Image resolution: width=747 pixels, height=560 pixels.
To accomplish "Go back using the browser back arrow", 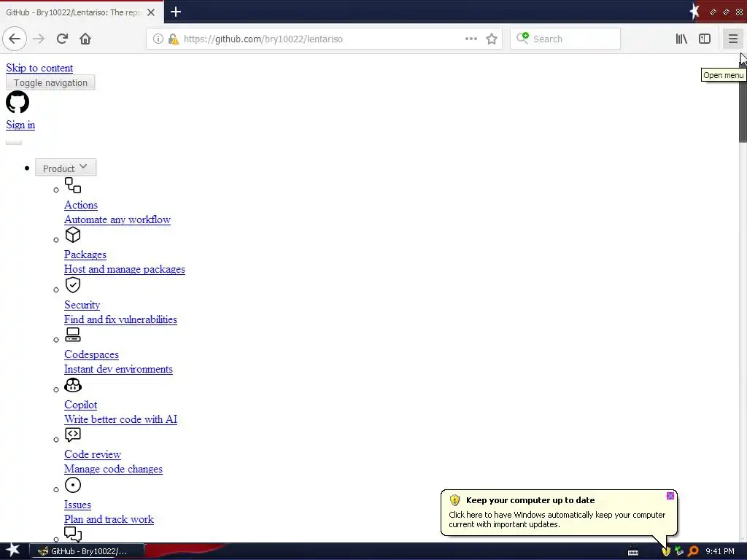I will point(15,39).
